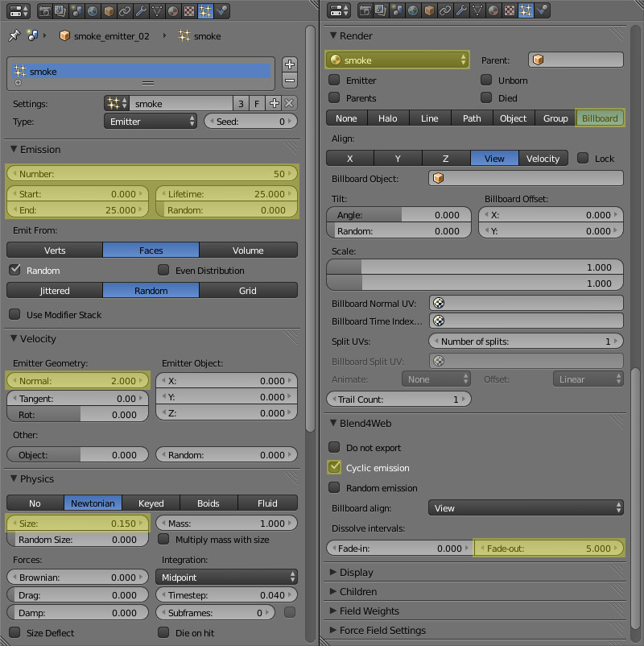Open the particle Type Emitter dropdown
The width and height of the screenshot is (644, 646).
[x=151, y=122]
